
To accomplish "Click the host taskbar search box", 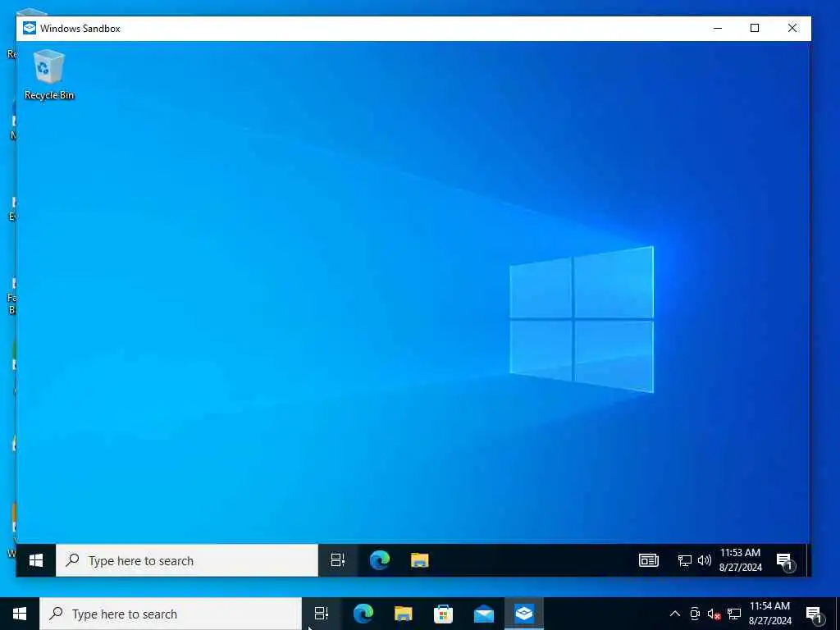I will (171, 614).
